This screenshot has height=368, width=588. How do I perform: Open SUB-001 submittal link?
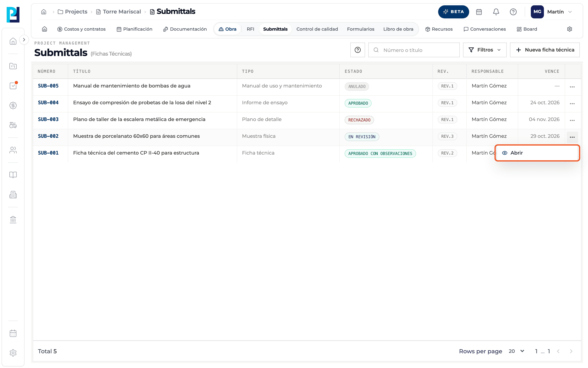coord(48,153)
